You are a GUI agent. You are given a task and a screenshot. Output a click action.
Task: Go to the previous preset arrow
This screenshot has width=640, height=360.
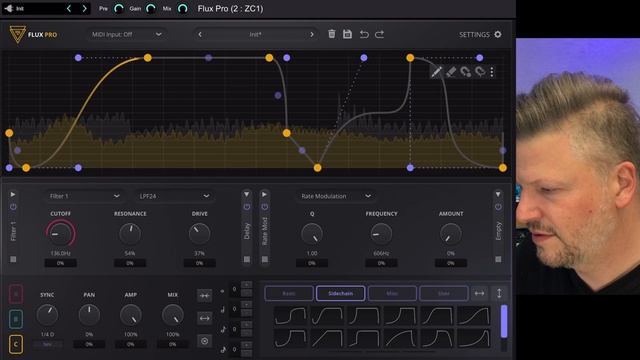click(x=200, y=34)
